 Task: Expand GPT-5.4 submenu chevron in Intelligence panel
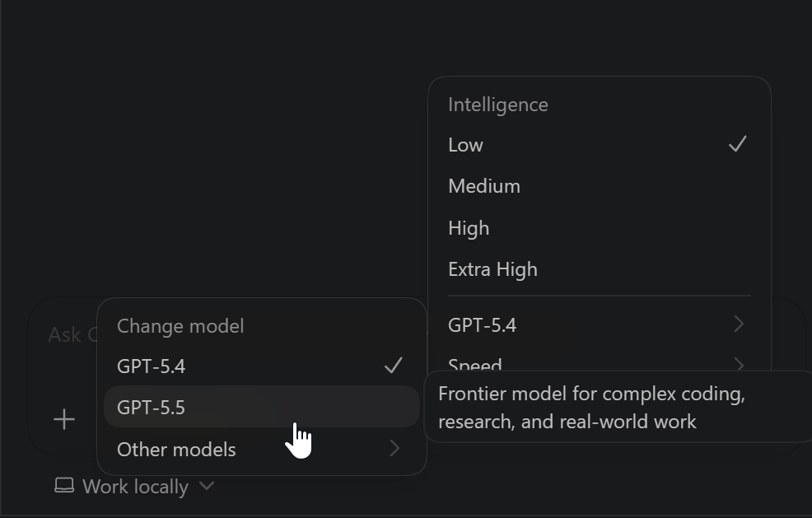pyautogui.click(x=739, y=324)
